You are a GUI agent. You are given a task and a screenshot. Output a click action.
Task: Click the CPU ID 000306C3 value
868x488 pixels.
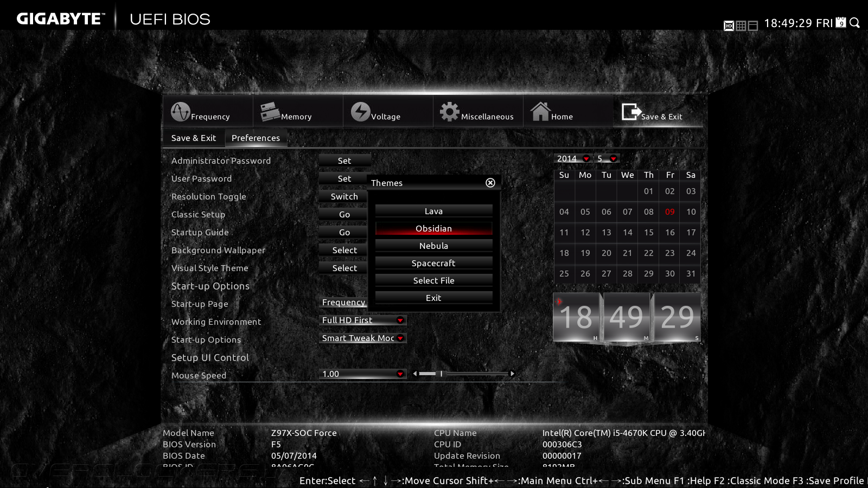[x=562, y=444]
